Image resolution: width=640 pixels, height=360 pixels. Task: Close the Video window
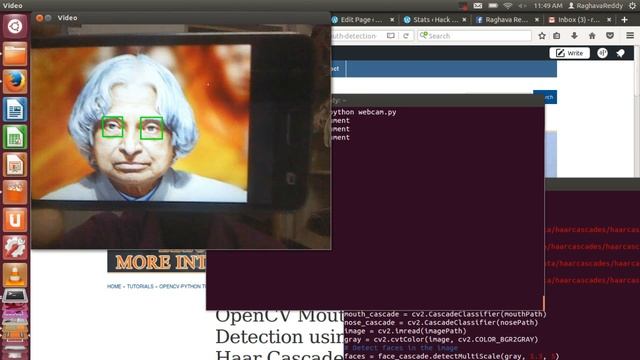click(x=39, y=18)
